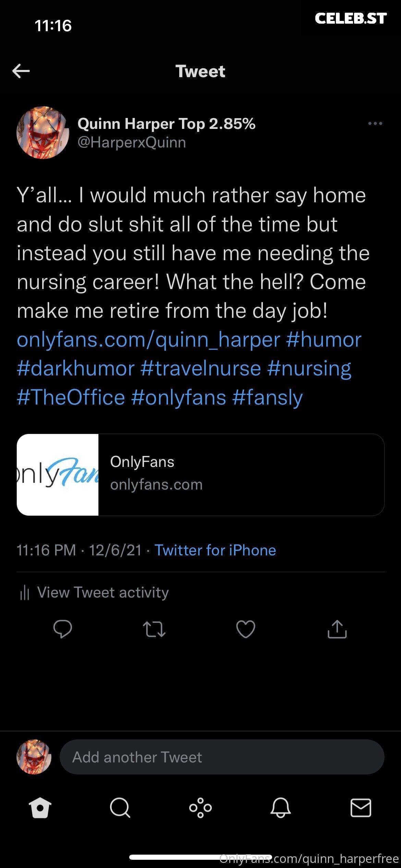Open the three-dot more options menu
This screenshot has width=401, height=868.
(x=375, y=124)
